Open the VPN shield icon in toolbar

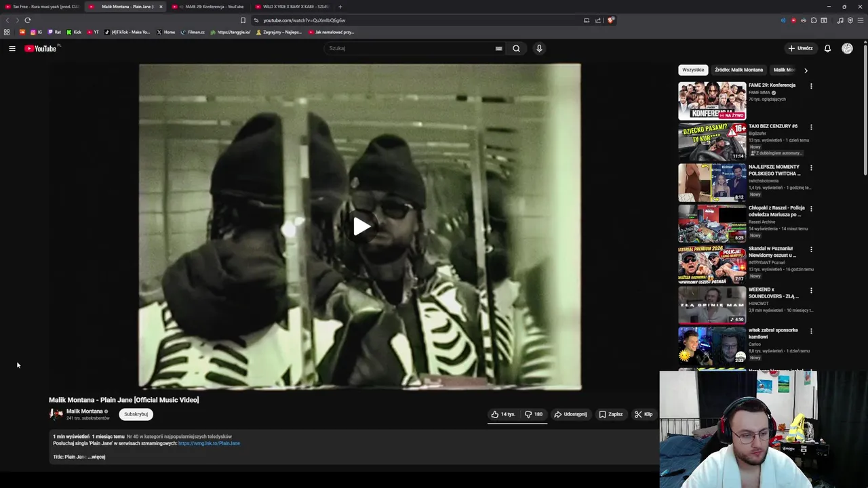coord(850,20)
